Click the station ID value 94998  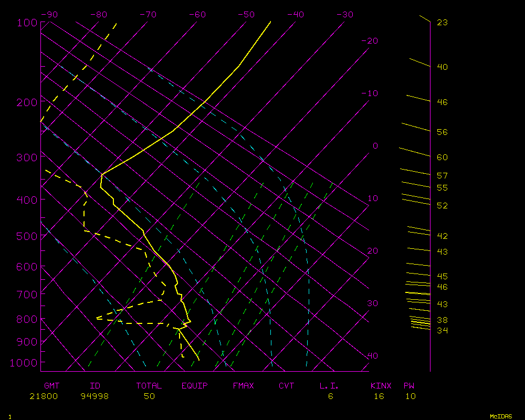94,396
